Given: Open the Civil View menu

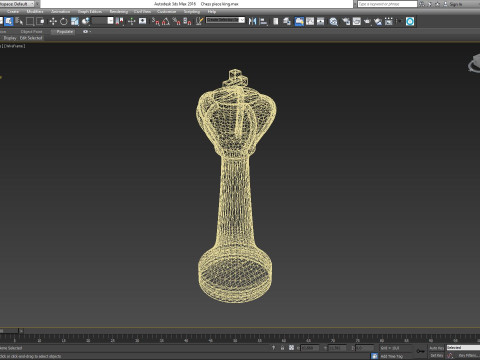Looking at the screenshot, I should click(x=142, y=12).
